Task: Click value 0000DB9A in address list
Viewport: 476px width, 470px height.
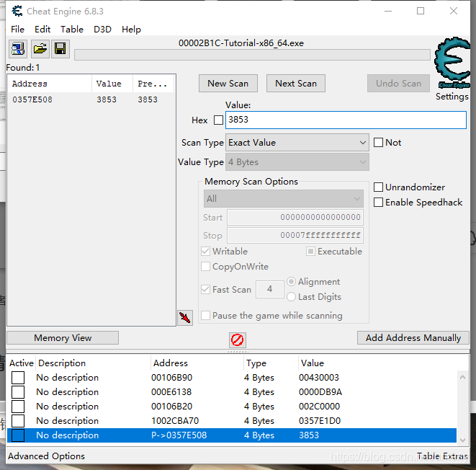Action: [x=320, y=392]
